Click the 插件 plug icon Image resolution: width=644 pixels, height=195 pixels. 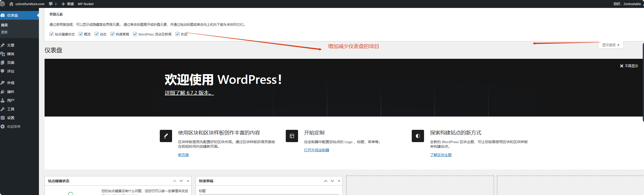pos(3,92)
